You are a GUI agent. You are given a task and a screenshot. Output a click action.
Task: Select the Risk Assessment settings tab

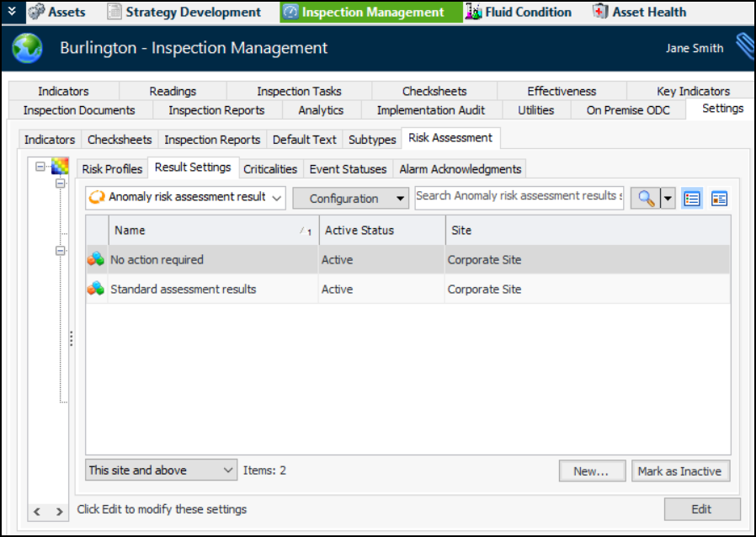[x=450, y=138]
